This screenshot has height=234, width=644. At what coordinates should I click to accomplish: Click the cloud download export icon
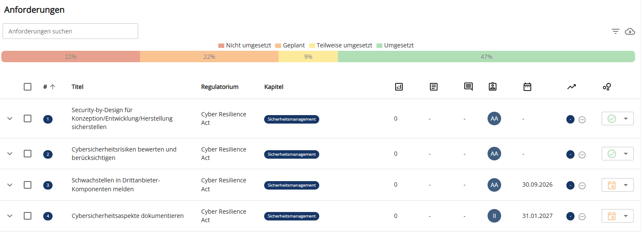pyautogui.click(x=630, y=31)
